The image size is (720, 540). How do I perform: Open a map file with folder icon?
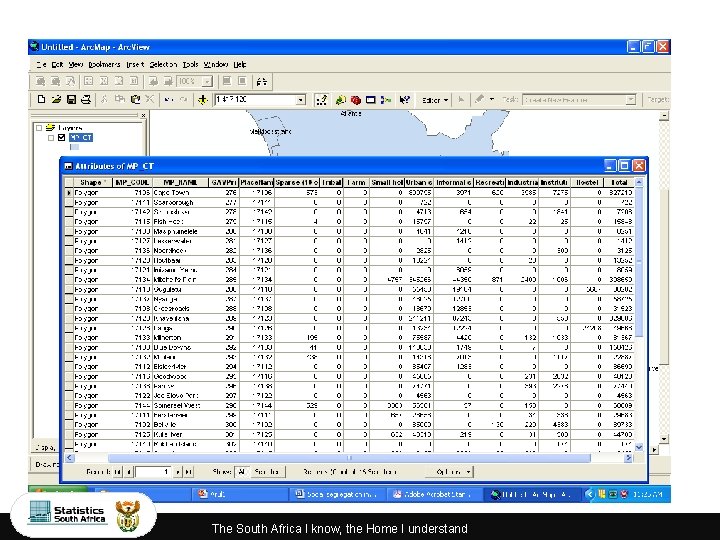(56, 99)
